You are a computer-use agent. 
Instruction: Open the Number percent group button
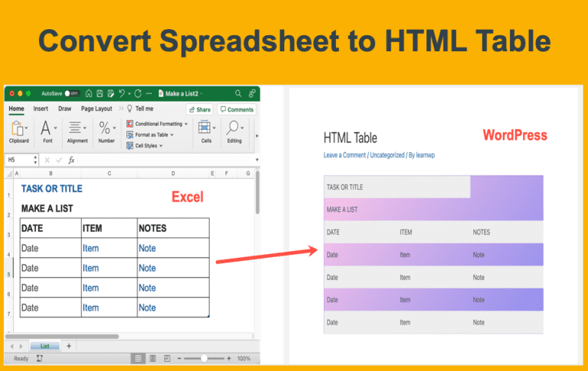pyautogui.click(x=106, y=132)
